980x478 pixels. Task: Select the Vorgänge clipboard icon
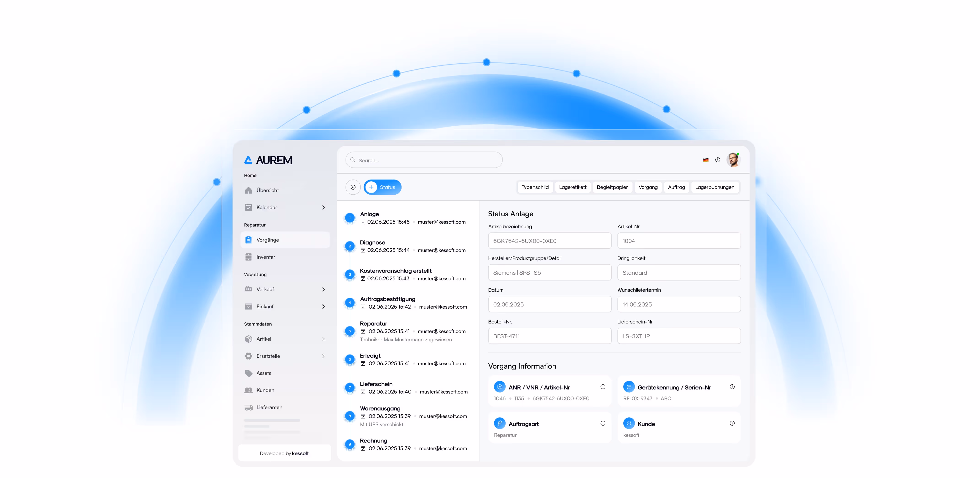point(248,240)
